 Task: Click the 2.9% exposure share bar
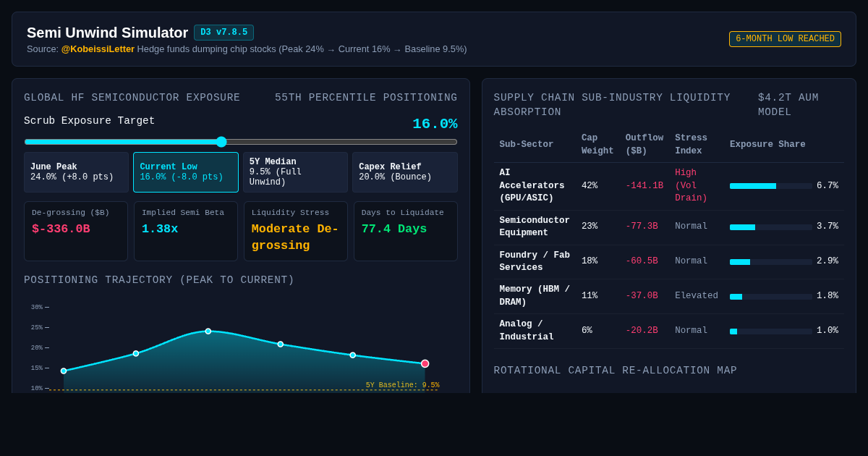(x=771, y=262)
